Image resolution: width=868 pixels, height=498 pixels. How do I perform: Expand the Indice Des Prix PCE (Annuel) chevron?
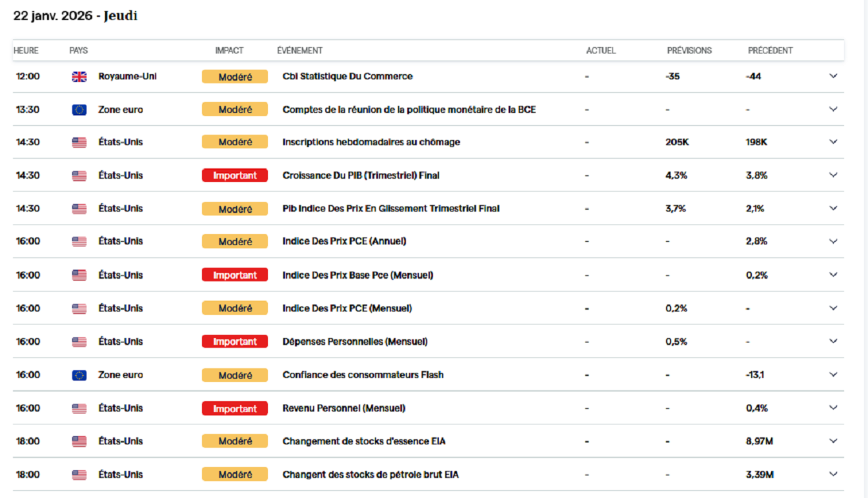click(833, 241)
